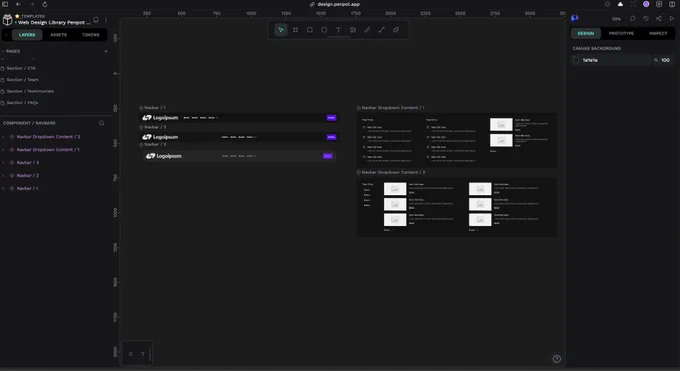Open the version history icon
The width and height of the screenshot is (680, 371).
click(x=646, y=18)
